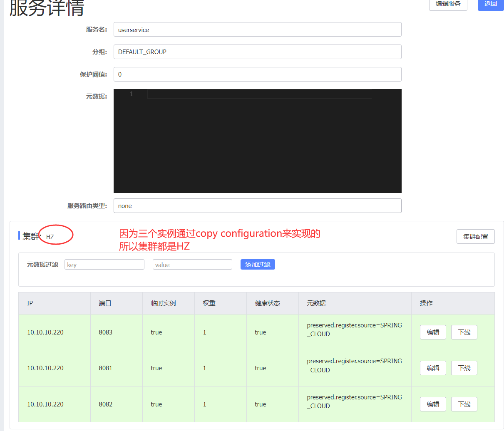504x431 pixels.
Task: Click metadata text in the 8082 row
Action: [x=355, y=401]
